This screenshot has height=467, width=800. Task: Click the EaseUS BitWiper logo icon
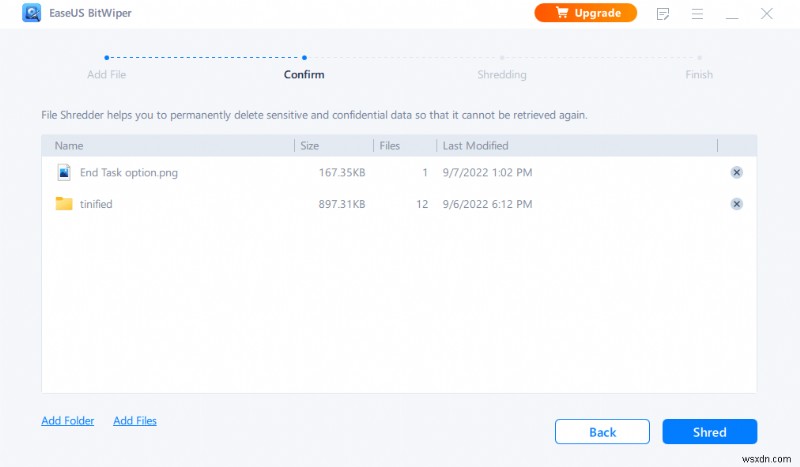31,14
